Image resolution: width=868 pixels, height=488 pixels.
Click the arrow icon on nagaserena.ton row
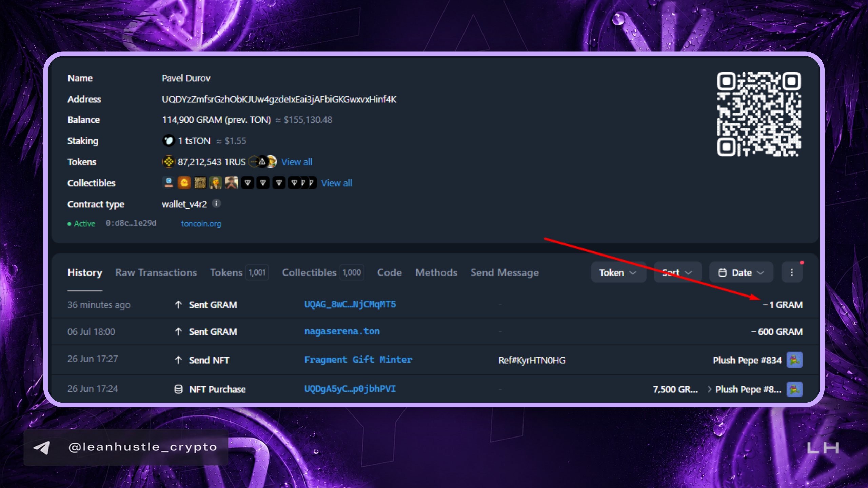point(178,332)
